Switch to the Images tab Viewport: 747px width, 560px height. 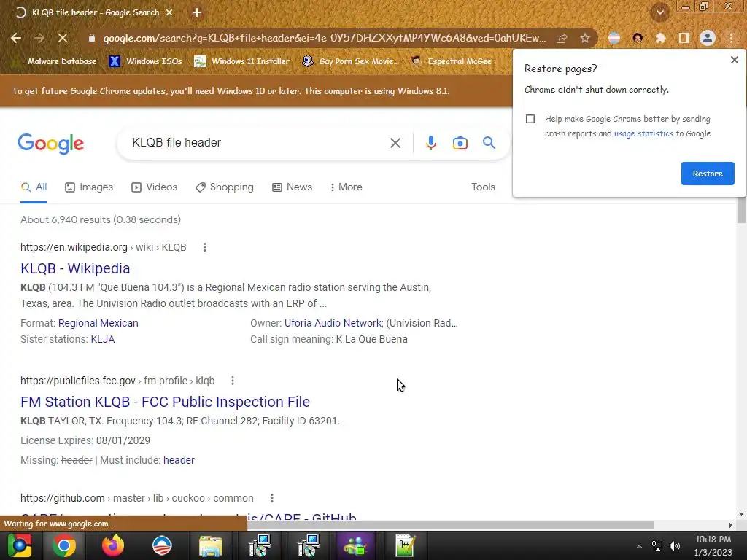coord(89,187)
